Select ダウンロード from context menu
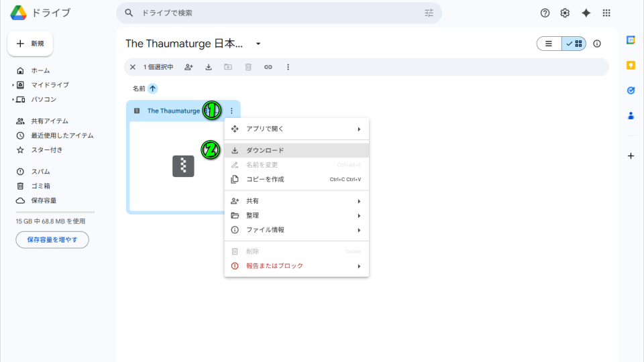Viewport: 644px width, 362px height. [x=297, y=151]
